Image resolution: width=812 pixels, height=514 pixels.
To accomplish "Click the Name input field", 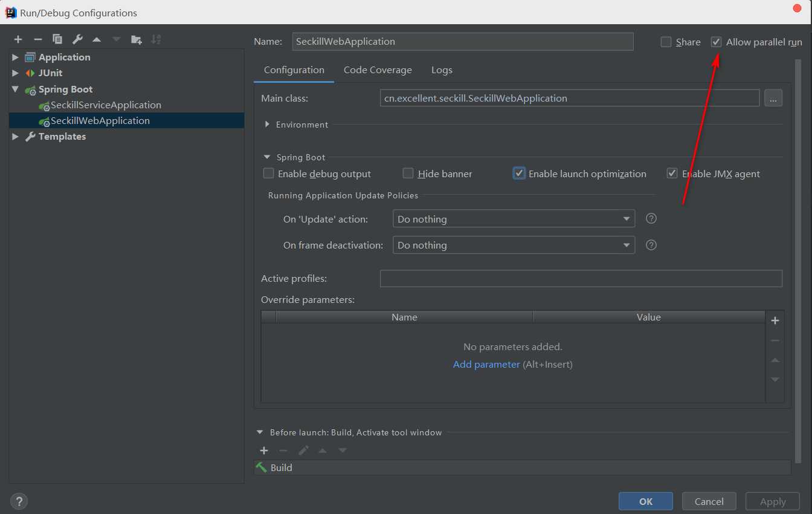I will tap(462, 41).
